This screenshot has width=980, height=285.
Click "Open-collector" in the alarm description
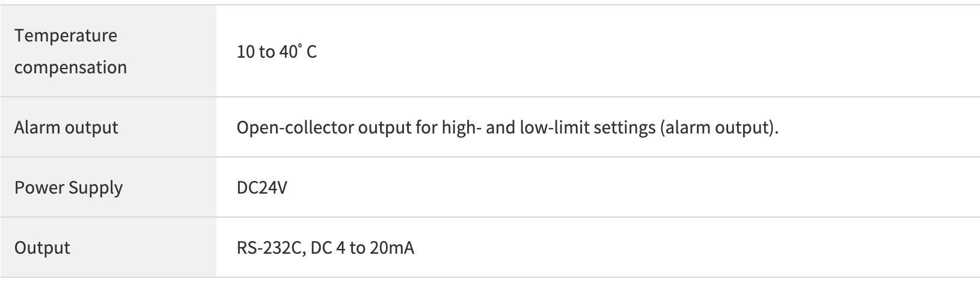coord(295,127)
